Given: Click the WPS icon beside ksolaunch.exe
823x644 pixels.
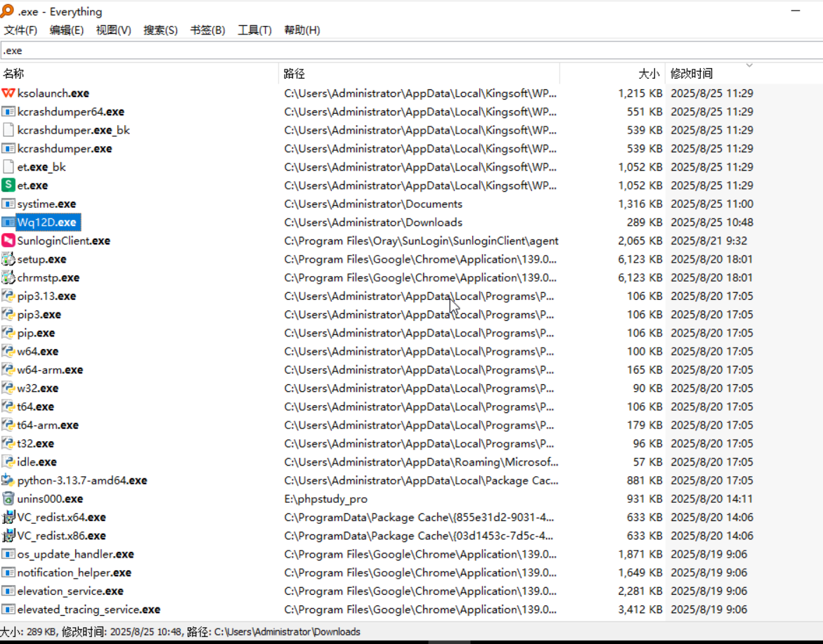Looking at the screenshot, I should [x=8, y=92].
